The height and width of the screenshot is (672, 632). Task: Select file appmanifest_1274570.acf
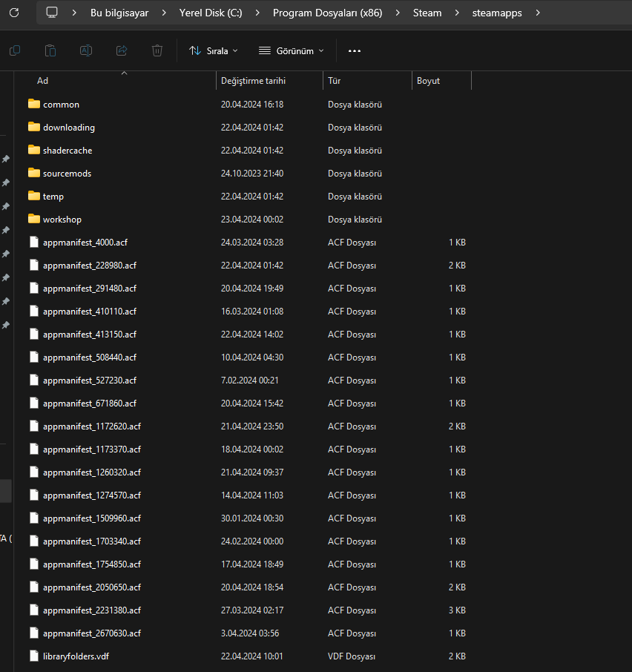92,495
